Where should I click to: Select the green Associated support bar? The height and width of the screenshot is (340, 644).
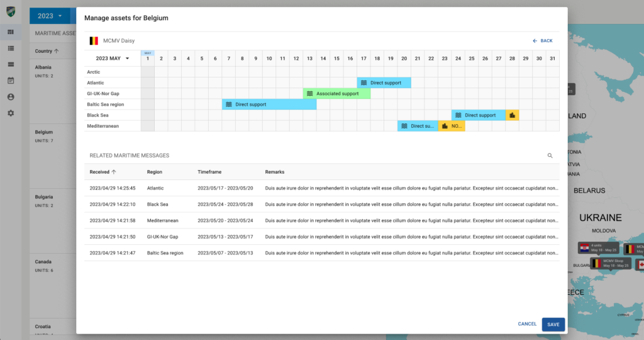336,94
